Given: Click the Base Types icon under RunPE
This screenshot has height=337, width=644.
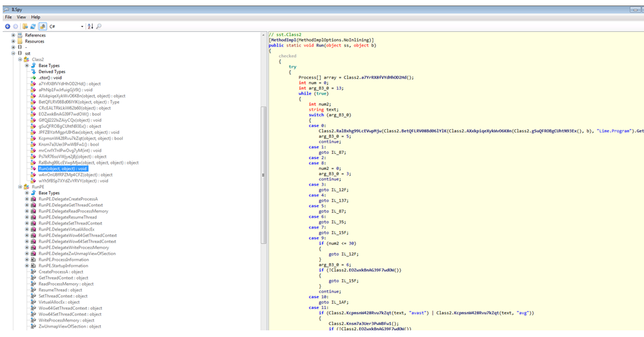Looking at the screenshot, I should click(x=33, y=193).
